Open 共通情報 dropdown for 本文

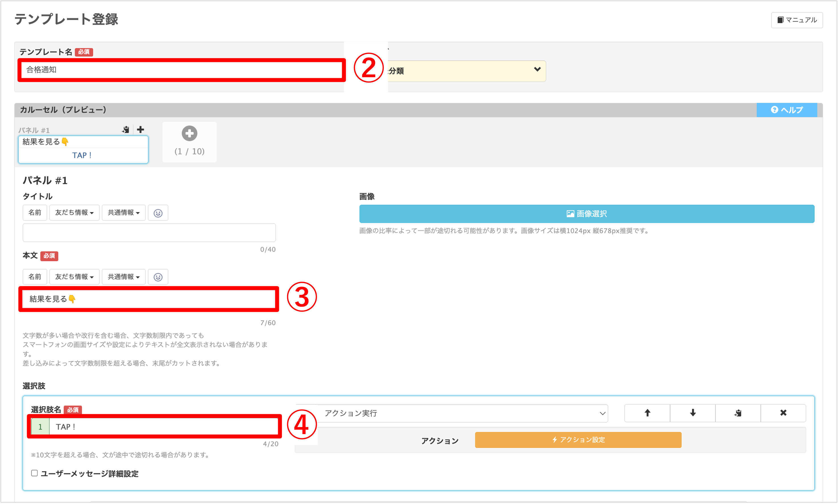[x=124, y=277]
